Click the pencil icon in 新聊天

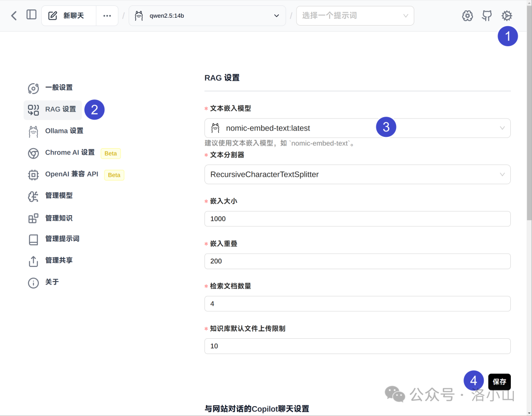53,16
